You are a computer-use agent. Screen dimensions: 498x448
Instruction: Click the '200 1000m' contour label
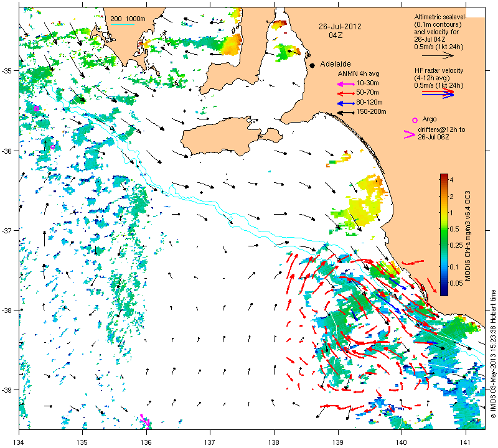128,19
